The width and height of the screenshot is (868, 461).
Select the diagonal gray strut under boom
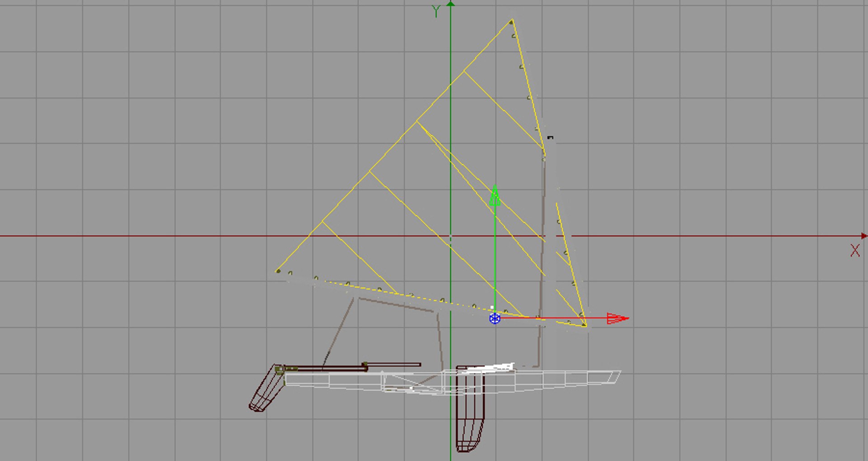point(338,333)
